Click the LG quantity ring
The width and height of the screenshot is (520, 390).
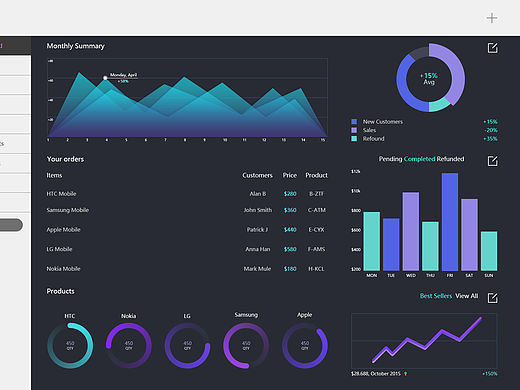[x=187, y=346]
